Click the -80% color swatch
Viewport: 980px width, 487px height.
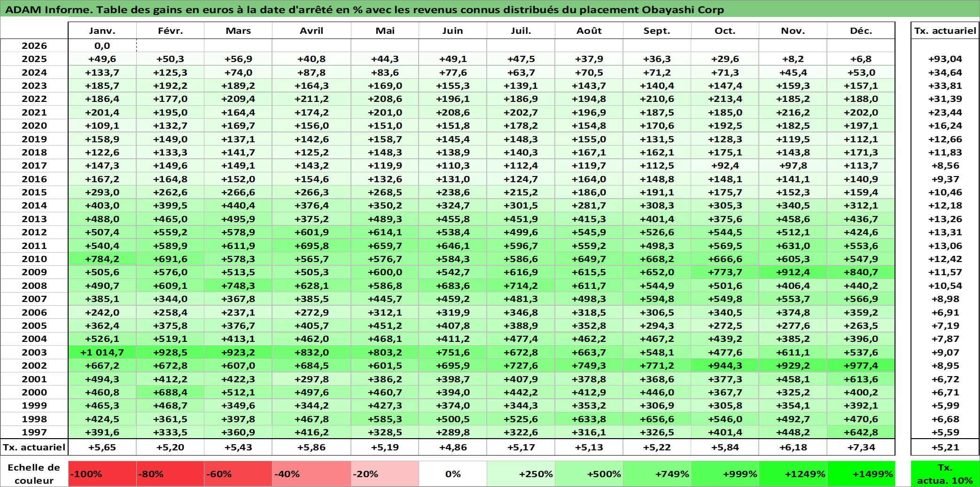171,474
